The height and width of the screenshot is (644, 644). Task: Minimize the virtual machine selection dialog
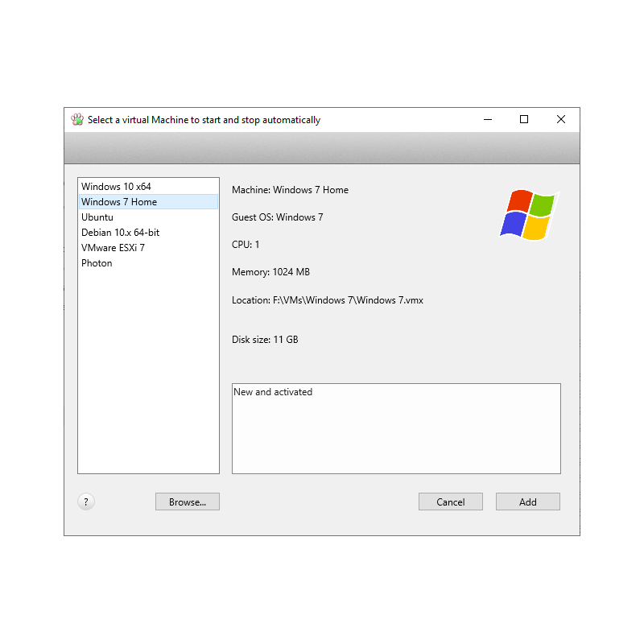(x=488, y=120)
